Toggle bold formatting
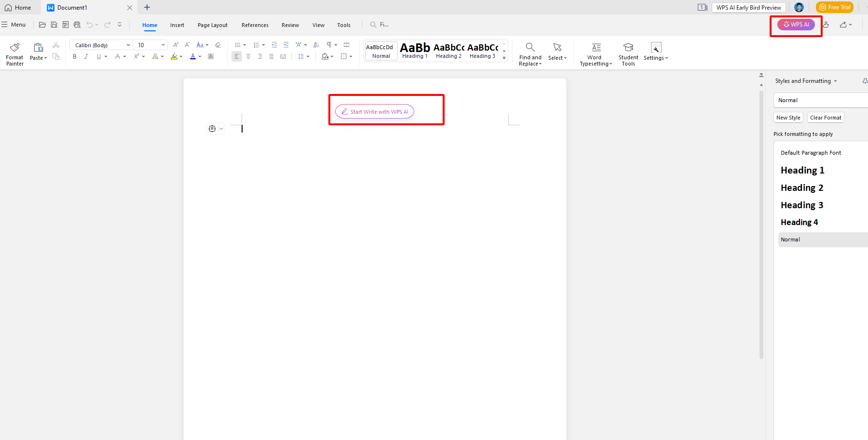 [x=74, y=56]
